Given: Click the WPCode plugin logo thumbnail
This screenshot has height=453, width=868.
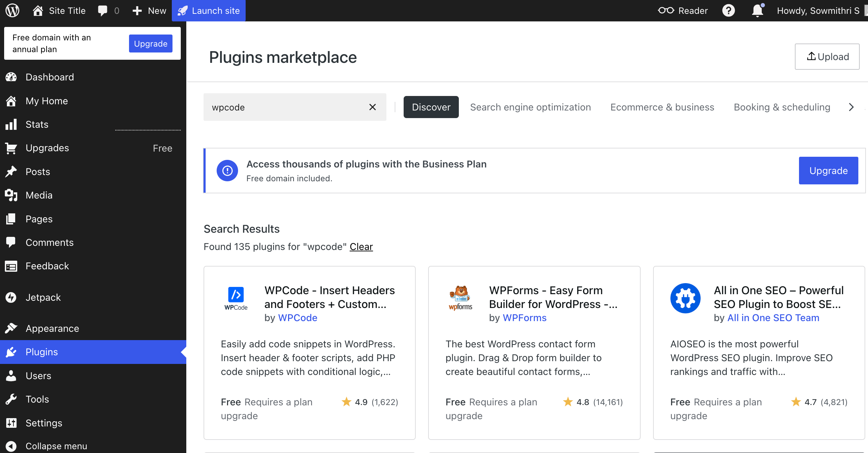Looking at the screenshot, I should [x=236, y=298].
